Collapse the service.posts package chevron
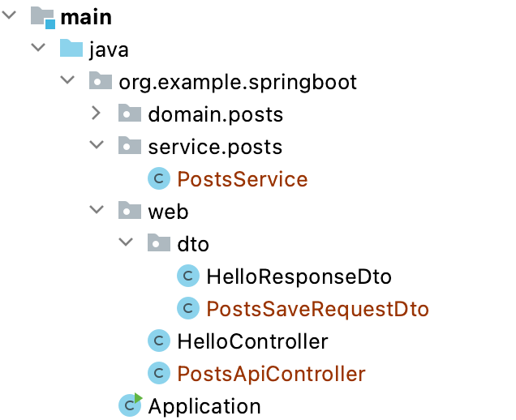Viewport: 516px width, 420px height. (x=97, y=144)
